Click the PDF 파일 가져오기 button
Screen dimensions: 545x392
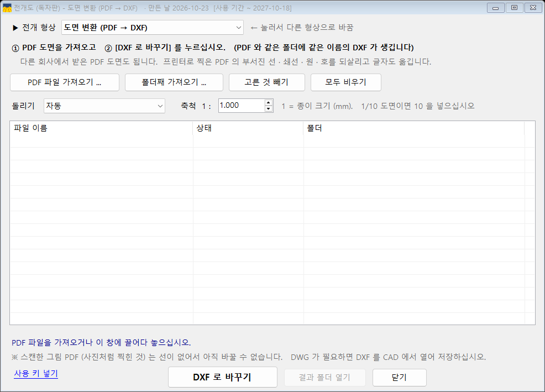click(x=65, y=82)
